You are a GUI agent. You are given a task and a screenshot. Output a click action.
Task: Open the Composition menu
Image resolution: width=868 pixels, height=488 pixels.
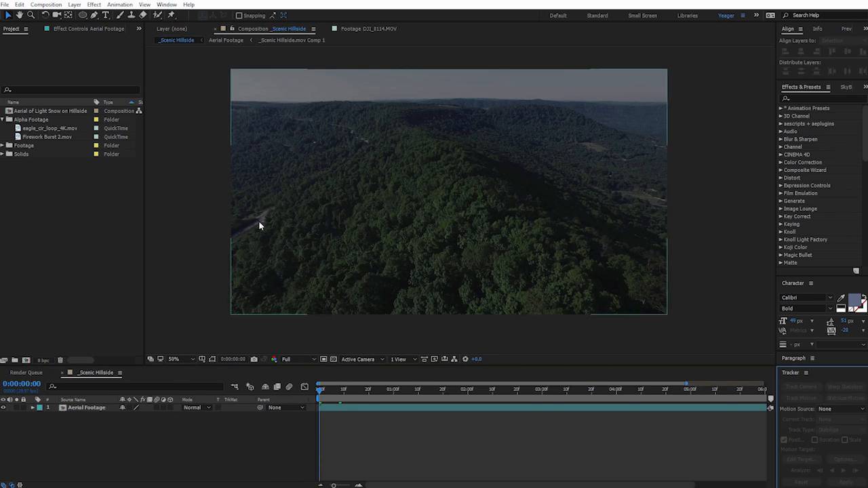click(46, 5)
